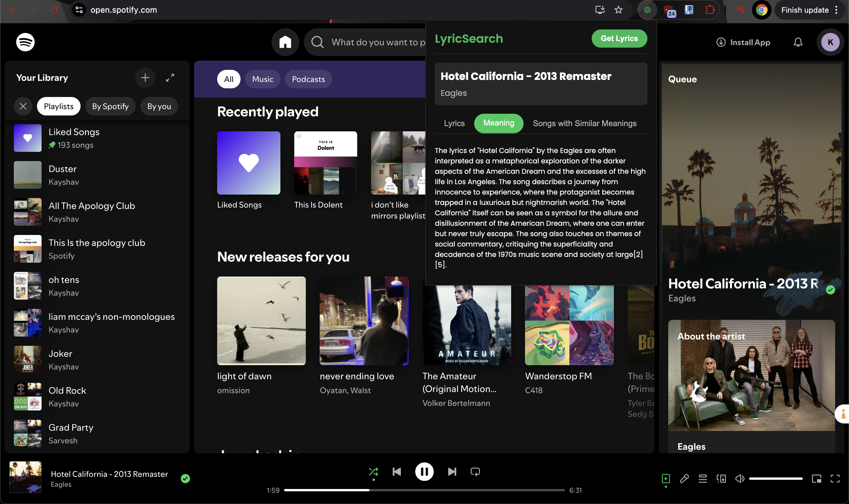Expand Your Library with the arrows icon

pyautogui.click(x=170, y=78)
